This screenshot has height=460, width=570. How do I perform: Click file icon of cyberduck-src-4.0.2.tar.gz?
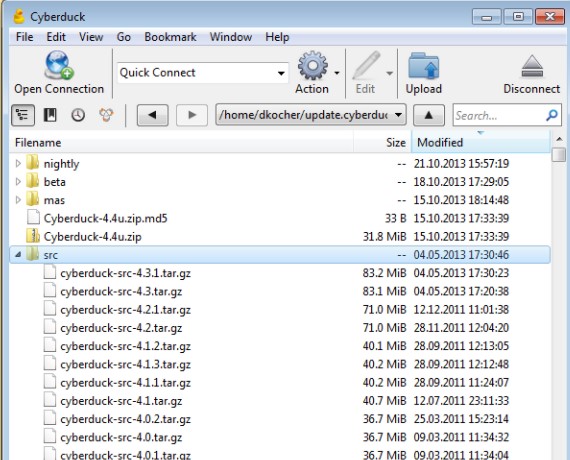click(x=50, y=418)
